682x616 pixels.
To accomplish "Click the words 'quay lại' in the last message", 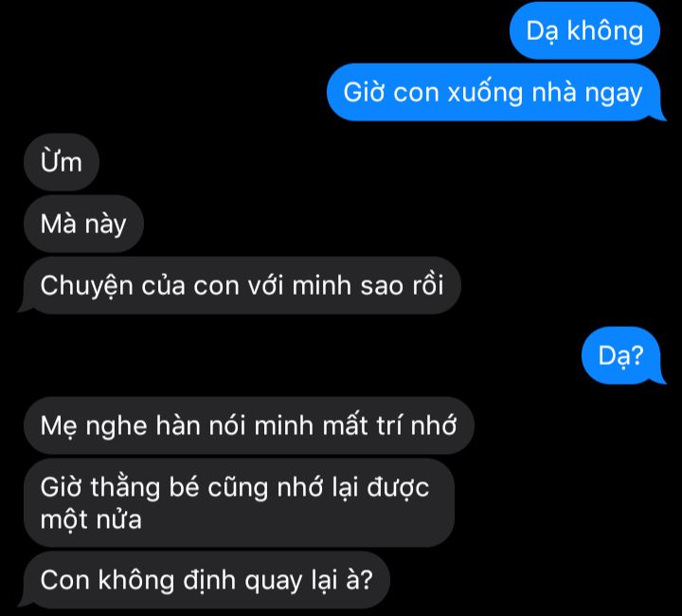I will click(x=291, y=581).
